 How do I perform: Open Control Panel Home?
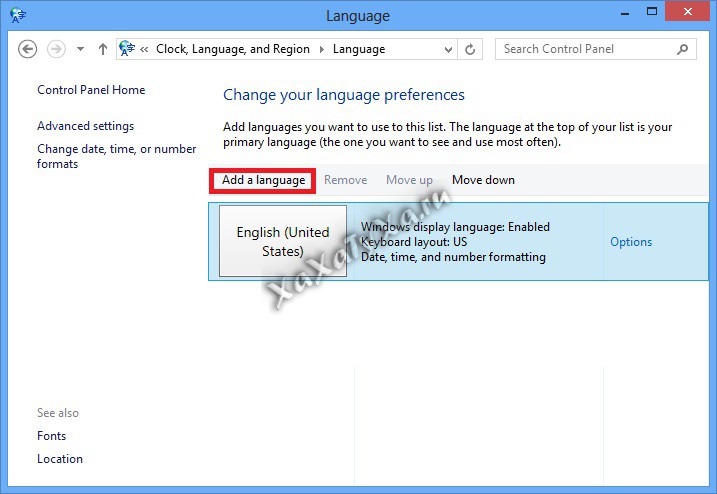tap(91, 90)
